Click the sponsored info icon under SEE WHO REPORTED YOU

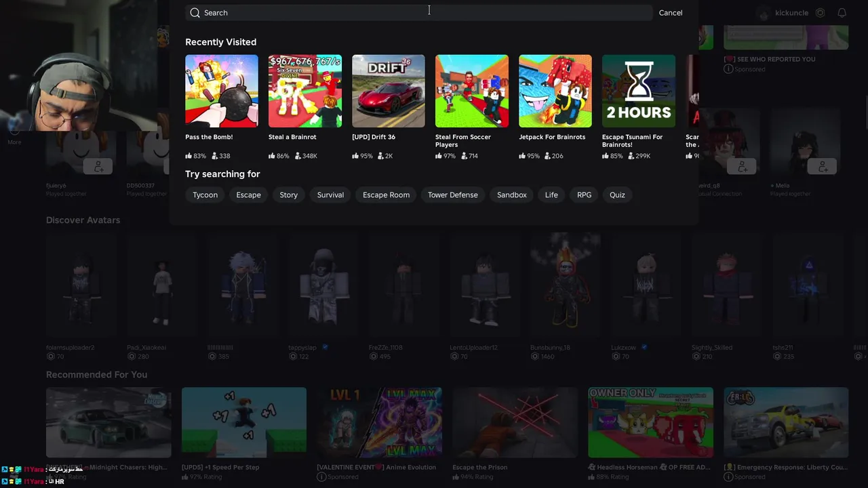[x=728, y=69]
